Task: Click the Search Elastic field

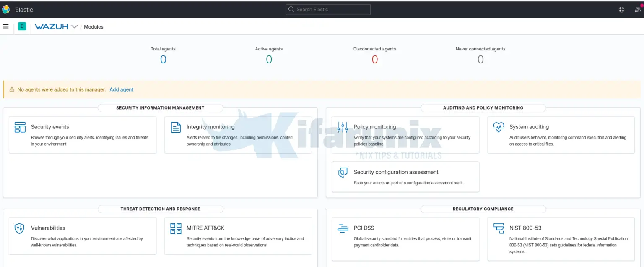Action: point(328,9)
